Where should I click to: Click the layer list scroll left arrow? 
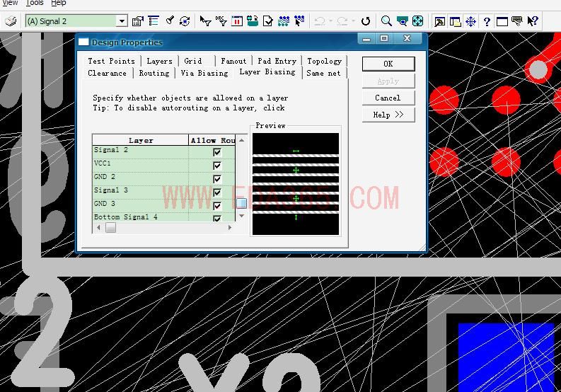point(98,227)
